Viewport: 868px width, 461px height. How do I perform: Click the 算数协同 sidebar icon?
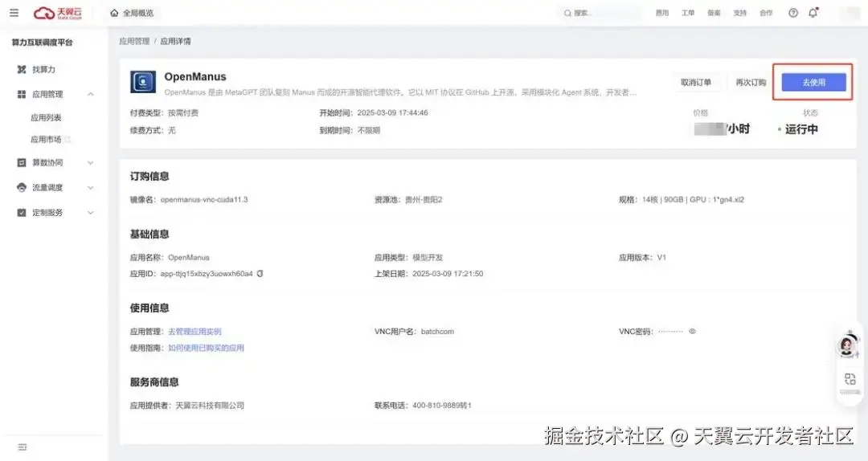click(22, 162)
